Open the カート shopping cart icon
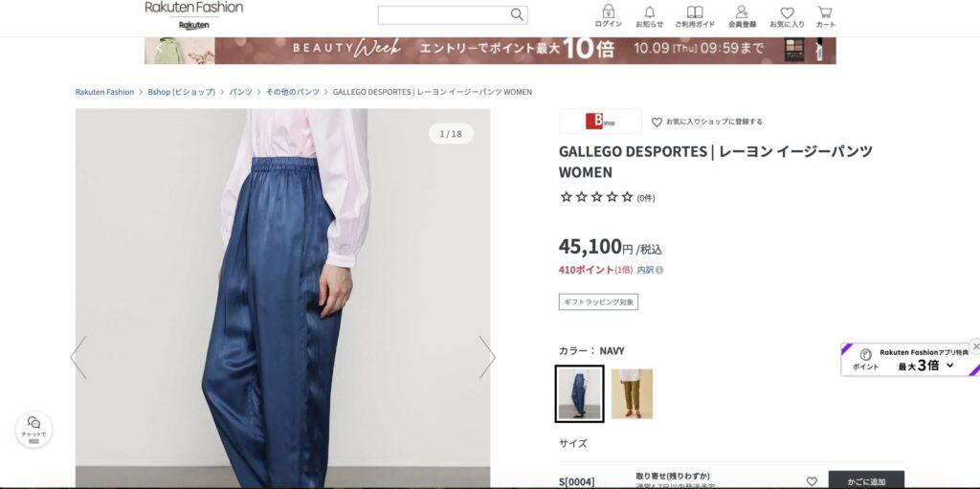 coord(825,16)
